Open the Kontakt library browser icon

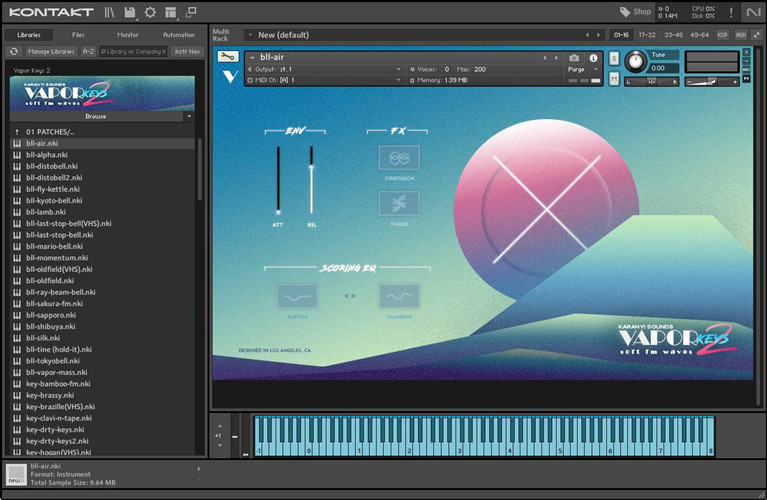109,12
